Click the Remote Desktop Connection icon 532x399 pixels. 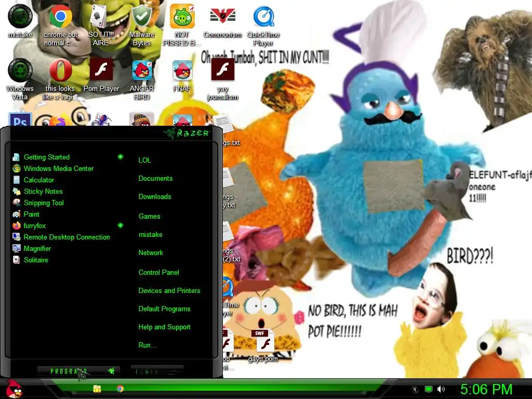[16, 237]
